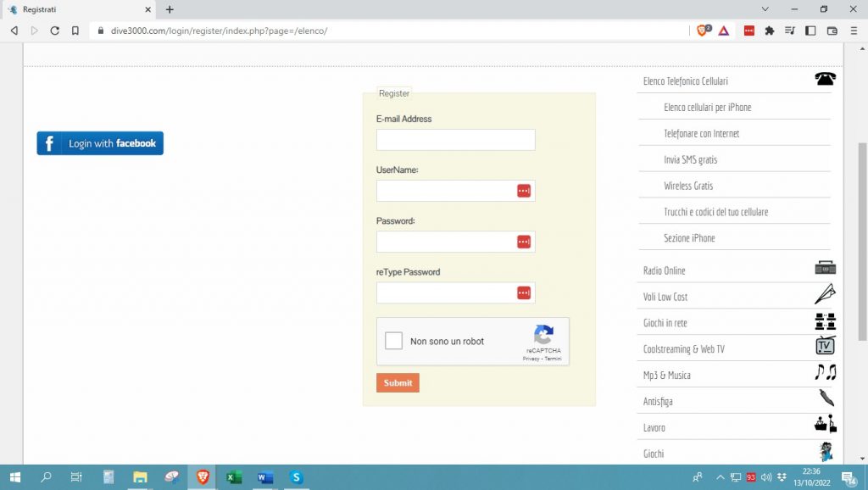The image size is (868, 490).
Task: Click the Login with facebook button
Action: (x=100, y=143)
